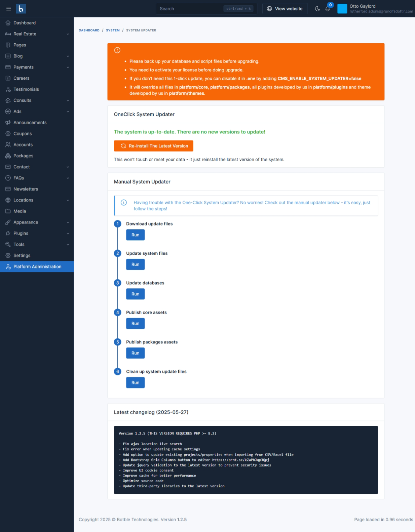Toggle dark mode moon icon
Screen dimensions: 415x532
(317, 9)
